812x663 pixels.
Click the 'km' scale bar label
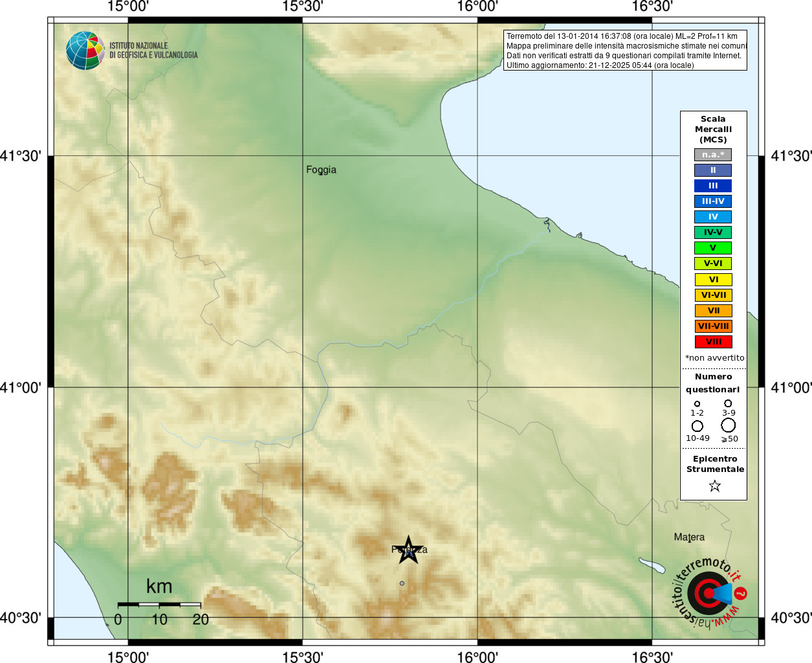[x=159, y=587]
